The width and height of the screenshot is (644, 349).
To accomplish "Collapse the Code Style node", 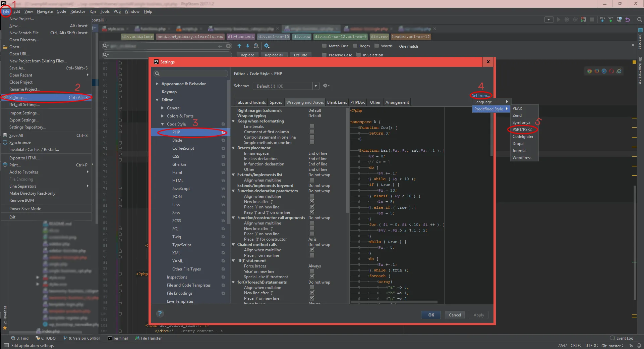I will (x=163, y=124).
